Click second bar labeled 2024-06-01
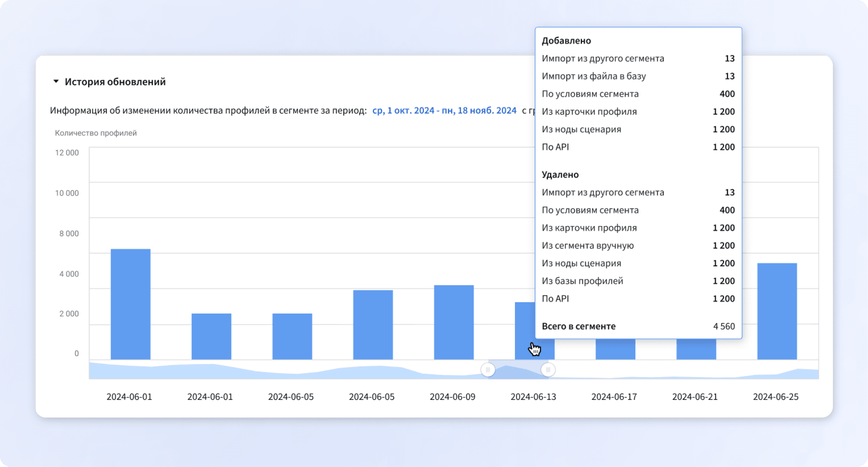Screen dimensions: 868x467 (211, 336)
